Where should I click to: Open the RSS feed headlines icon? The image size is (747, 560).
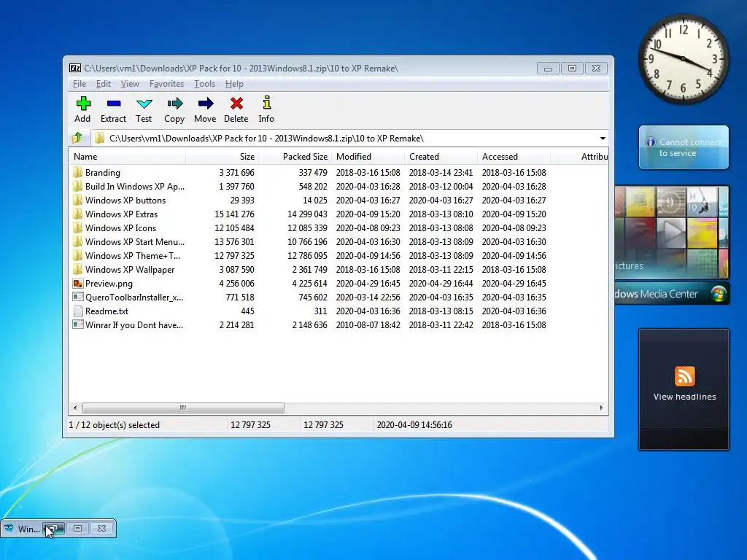684,376
